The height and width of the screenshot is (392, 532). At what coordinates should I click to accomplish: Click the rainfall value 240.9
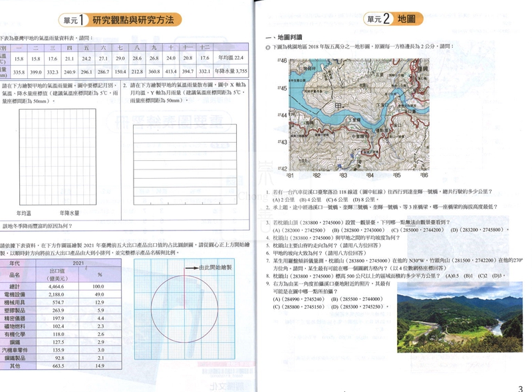point(70,72)
